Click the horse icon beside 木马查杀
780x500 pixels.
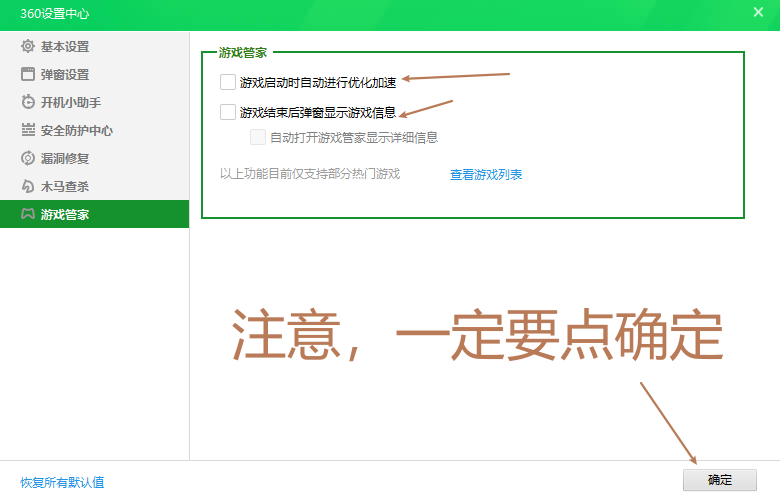click(28, 186)
